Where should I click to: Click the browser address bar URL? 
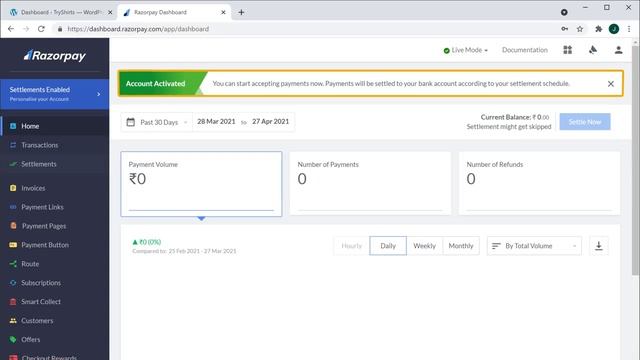(138, 29)
